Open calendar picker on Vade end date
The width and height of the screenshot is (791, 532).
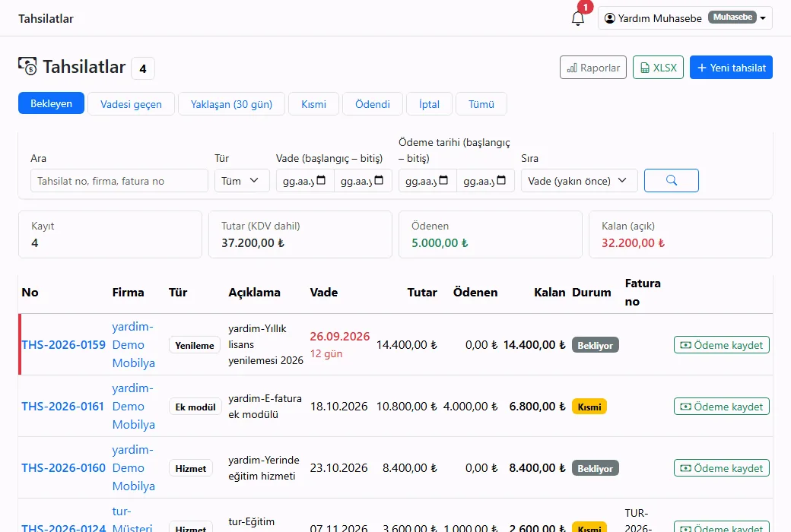pyautogui.click(x=379, y=181)
